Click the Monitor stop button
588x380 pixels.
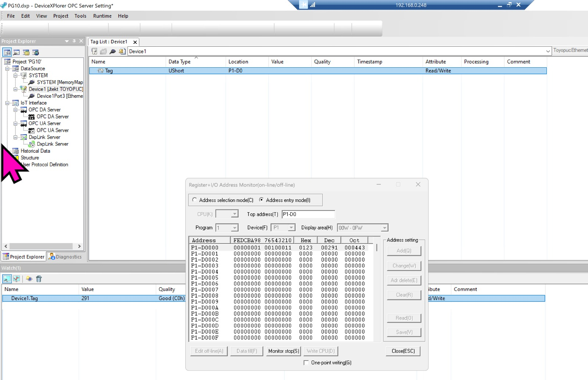point(283,351)
